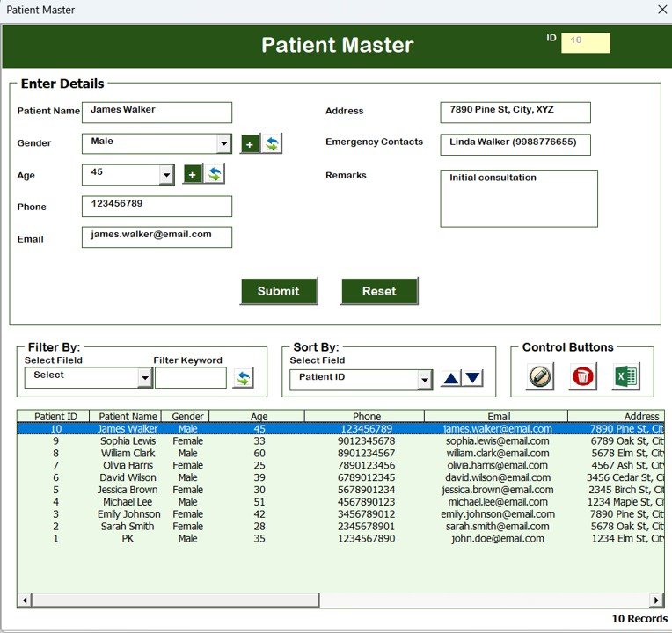Image resolution: width=672 pixels, height=633 pixels.
Task: Reset the filter with refresh icon
Action: (243, 378)
